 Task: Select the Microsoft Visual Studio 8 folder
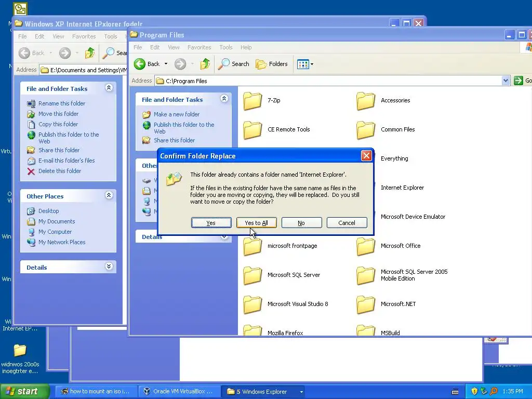[x=286, y=304]
